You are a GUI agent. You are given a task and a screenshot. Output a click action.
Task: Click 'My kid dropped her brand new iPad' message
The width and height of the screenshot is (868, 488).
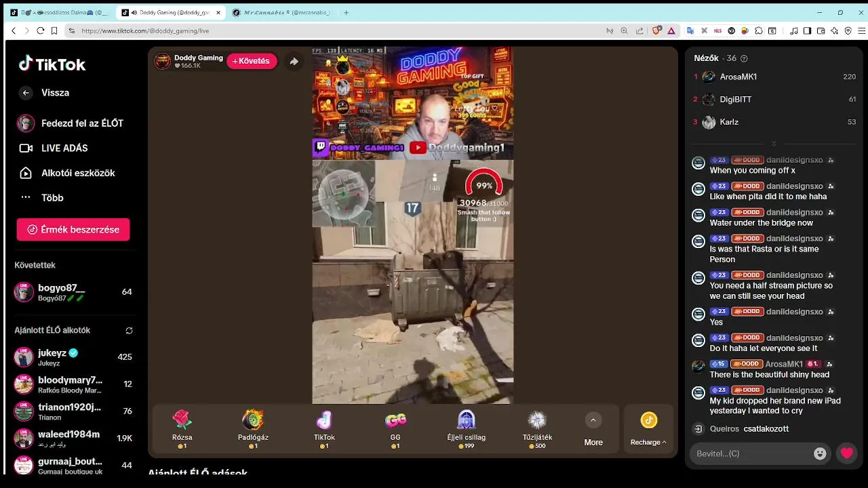click(x=775, y=406)
